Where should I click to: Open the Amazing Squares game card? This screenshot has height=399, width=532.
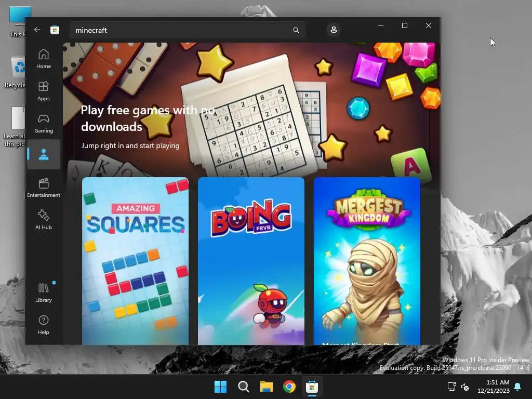(x=135, y=261)
